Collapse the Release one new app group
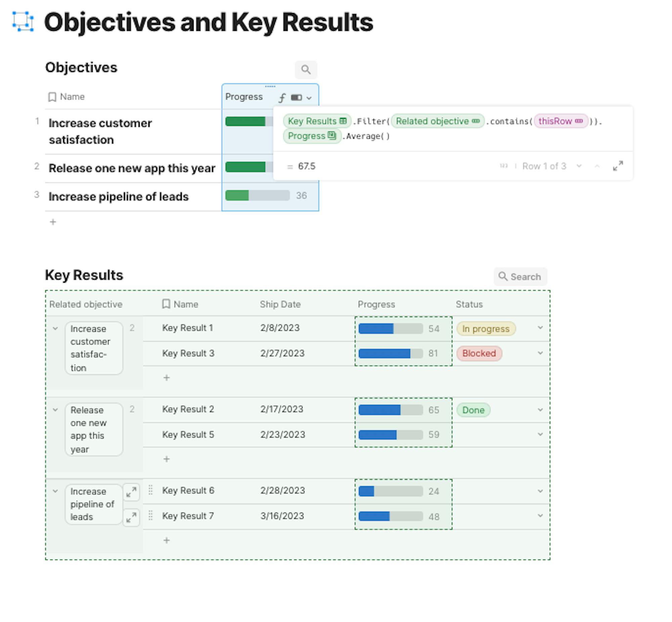Screen dimensions: 672x622 coord(55,410)
